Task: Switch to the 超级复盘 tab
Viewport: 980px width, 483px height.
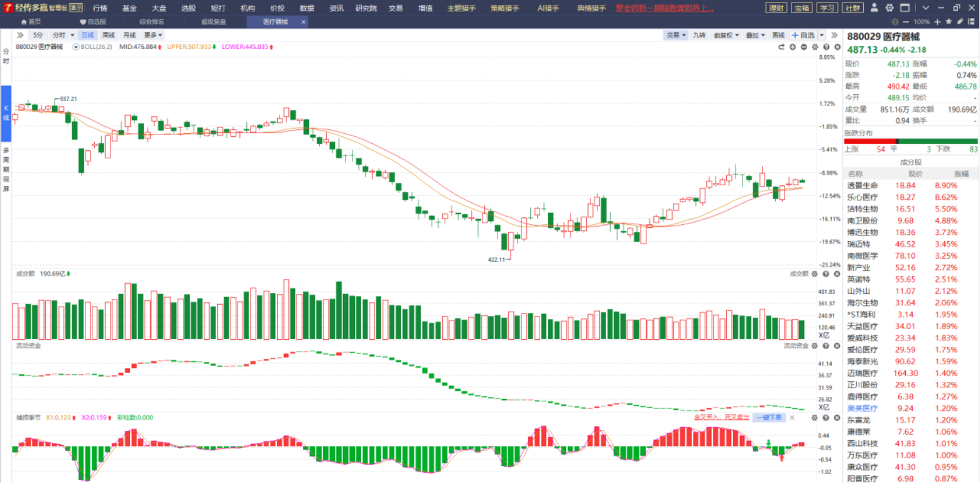Action: pos(214,21)
